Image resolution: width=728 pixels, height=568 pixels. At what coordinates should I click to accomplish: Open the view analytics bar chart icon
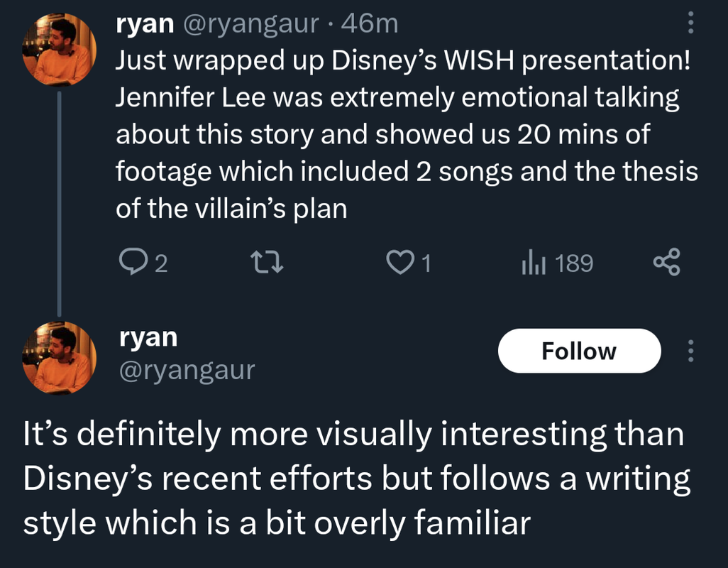(x=532, y=263)
